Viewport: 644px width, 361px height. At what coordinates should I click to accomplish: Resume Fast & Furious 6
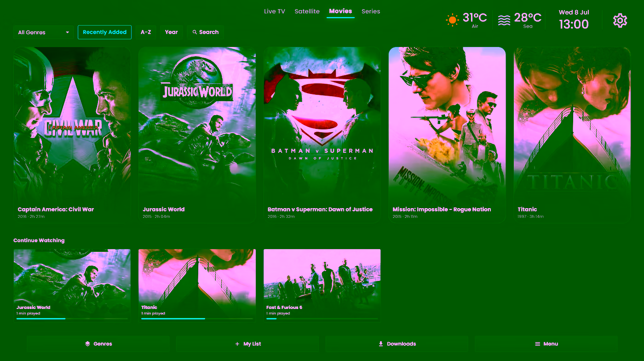[x=322, y=285]
